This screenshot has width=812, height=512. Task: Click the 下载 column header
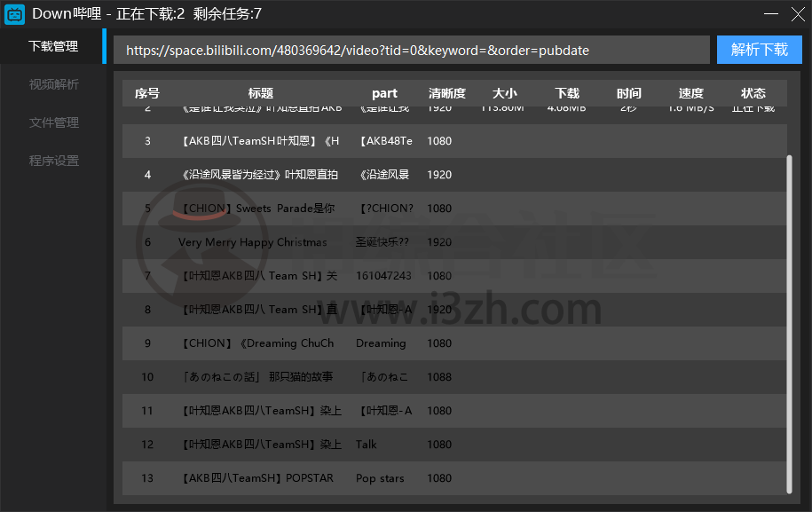point(567,93)
